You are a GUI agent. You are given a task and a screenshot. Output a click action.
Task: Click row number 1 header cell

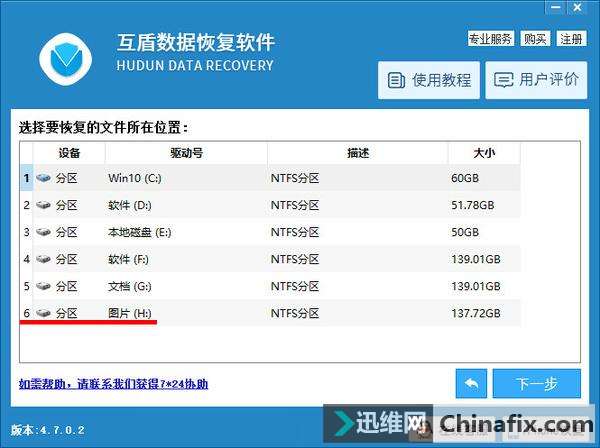(26, 178)
